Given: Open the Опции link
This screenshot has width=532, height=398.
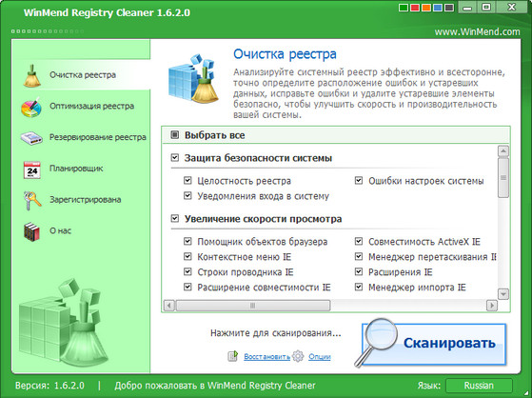Looking at the screenshot, I should point(319,356).
